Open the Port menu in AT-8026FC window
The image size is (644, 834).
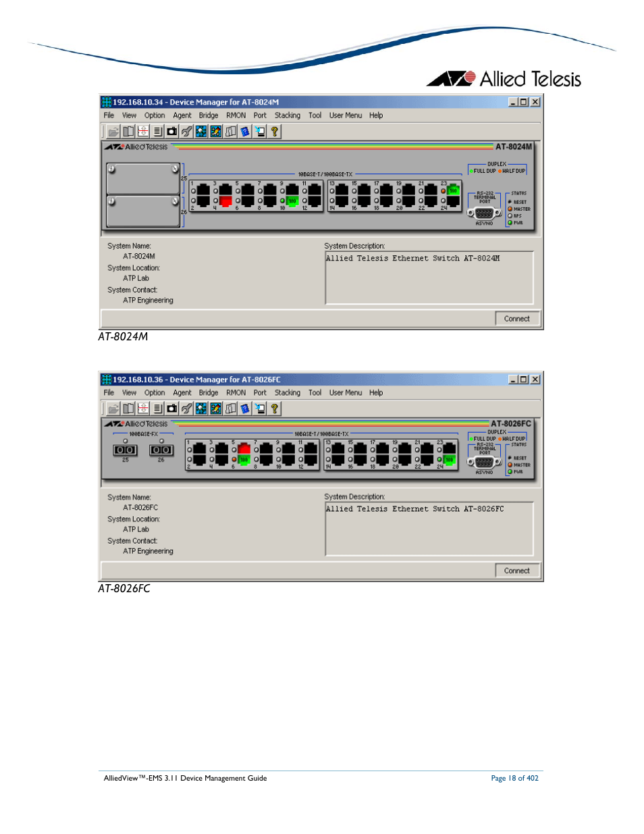[x=260, y=392]
